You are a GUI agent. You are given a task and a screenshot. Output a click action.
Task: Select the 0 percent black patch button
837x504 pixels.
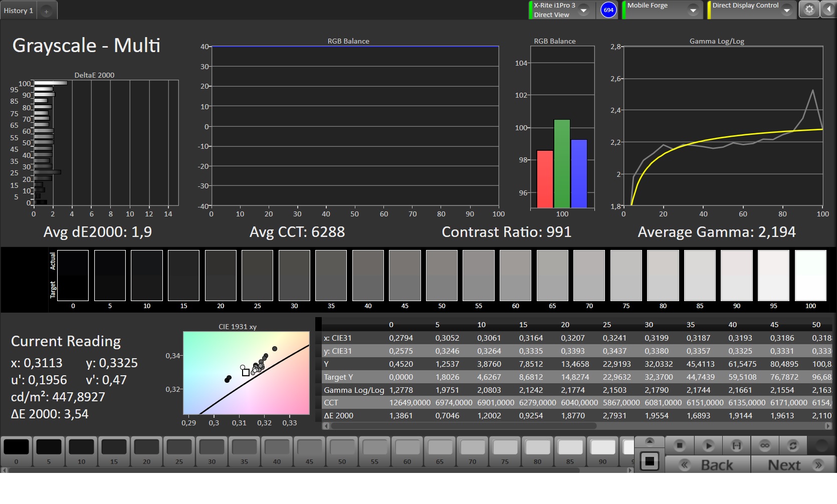coord(17,451)
